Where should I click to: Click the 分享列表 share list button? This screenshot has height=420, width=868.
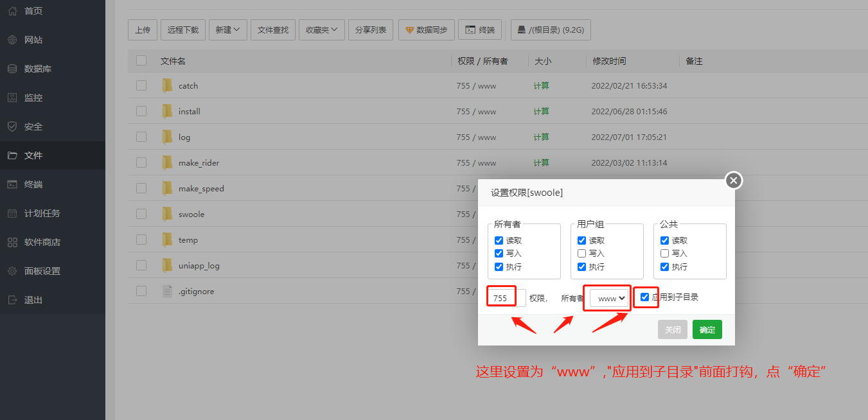pos(371,30)
